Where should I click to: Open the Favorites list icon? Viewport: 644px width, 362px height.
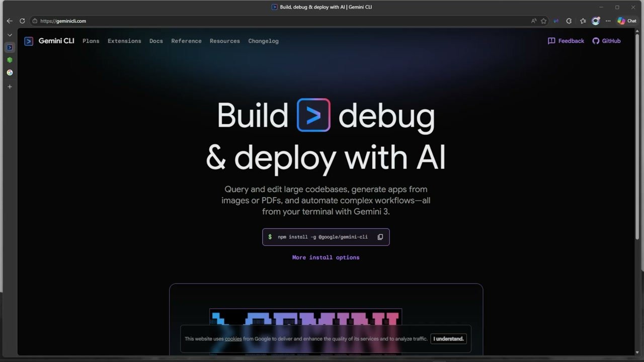point(583,21)
